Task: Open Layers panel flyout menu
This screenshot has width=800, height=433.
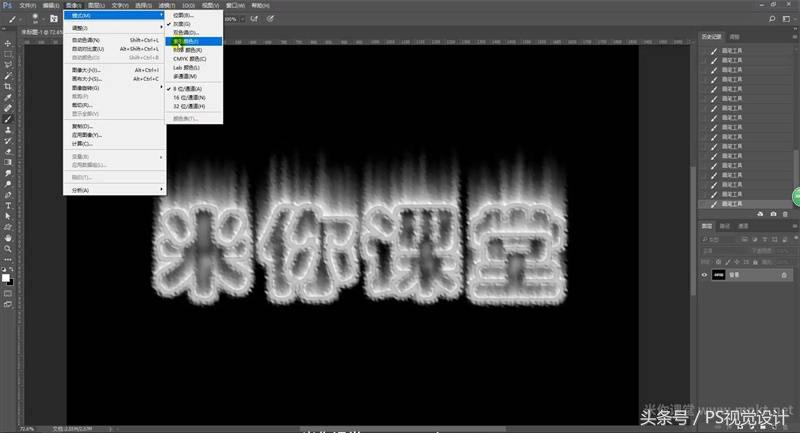Action: coord(794,226)
